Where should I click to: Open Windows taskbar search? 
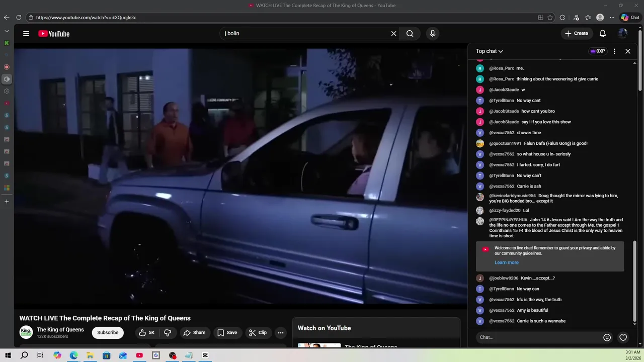coord(24,355)
